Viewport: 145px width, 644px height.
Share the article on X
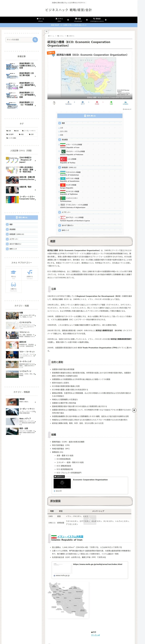pyautogui.click(x=54, y=103)
